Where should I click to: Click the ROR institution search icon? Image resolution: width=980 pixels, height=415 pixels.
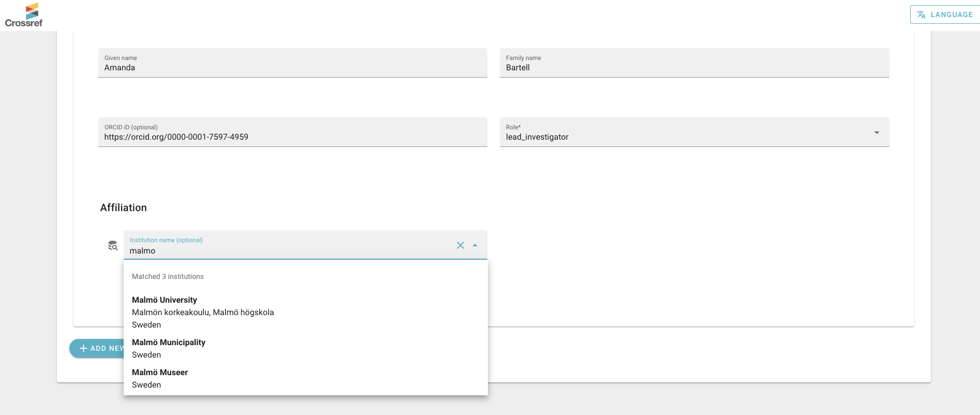coord(112,245)
